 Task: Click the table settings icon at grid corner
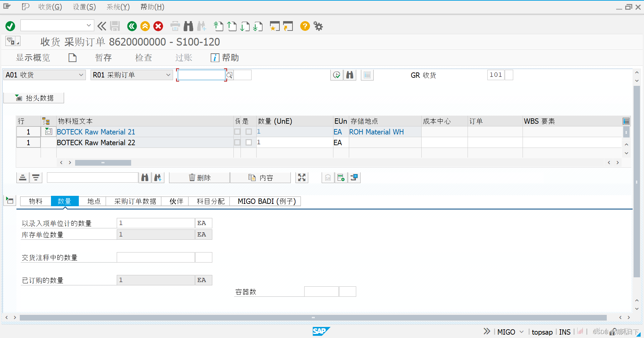point(626,121)
